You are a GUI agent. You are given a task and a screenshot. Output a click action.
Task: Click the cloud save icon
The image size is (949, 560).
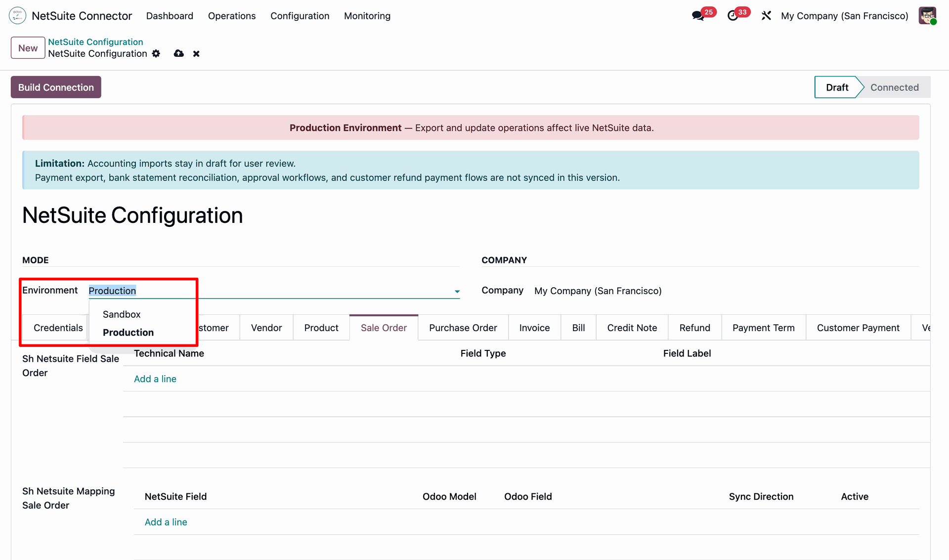click(x=179, y=53)
